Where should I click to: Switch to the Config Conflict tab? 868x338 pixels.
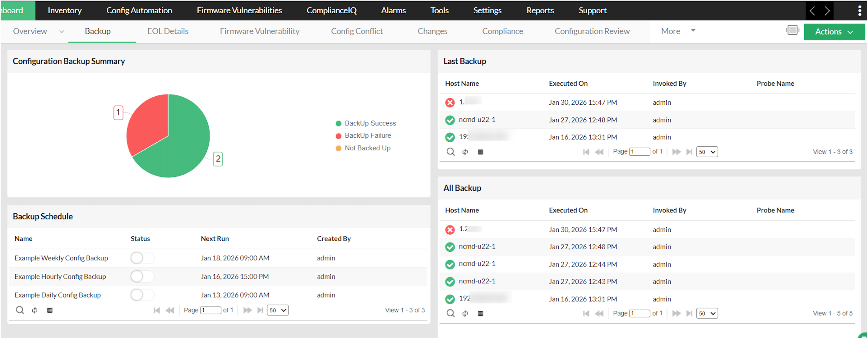(357, 31)
